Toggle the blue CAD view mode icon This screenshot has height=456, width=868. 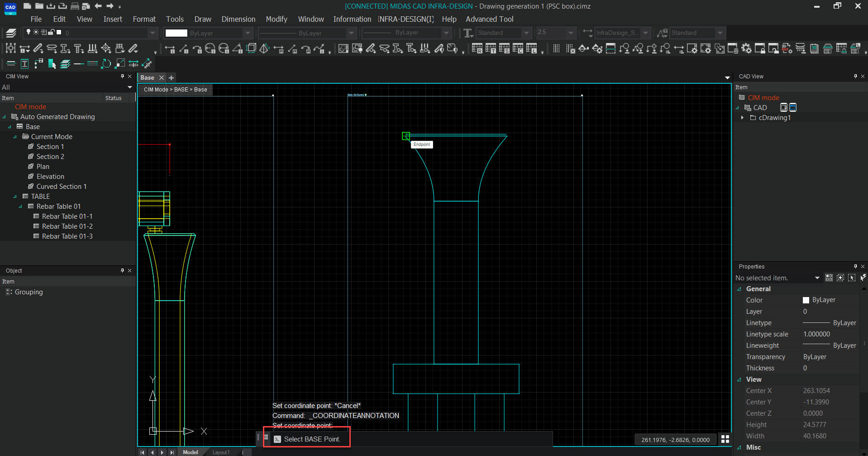pyautogui.click(x=793, y=107)
